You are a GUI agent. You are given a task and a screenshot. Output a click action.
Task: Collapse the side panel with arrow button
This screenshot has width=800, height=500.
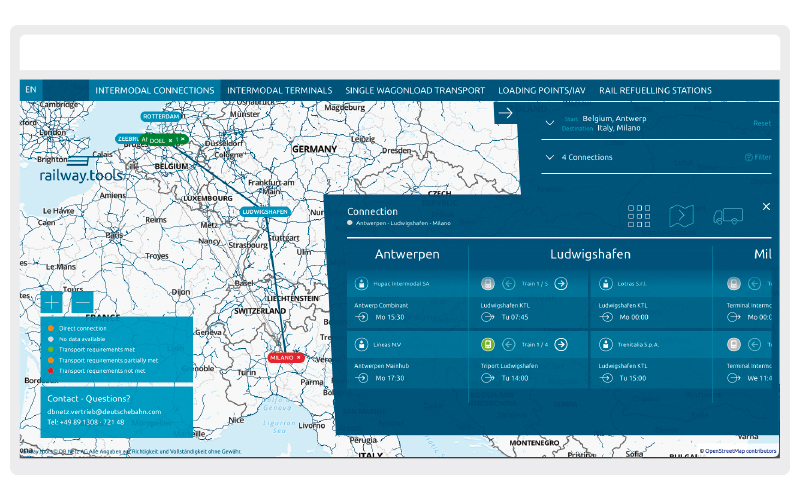[505, 113]
